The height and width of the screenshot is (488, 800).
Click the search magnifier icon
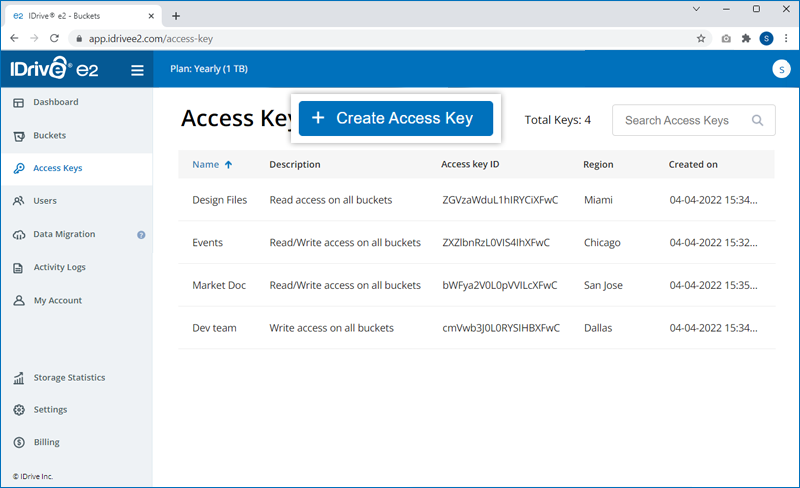coord(758,120)
